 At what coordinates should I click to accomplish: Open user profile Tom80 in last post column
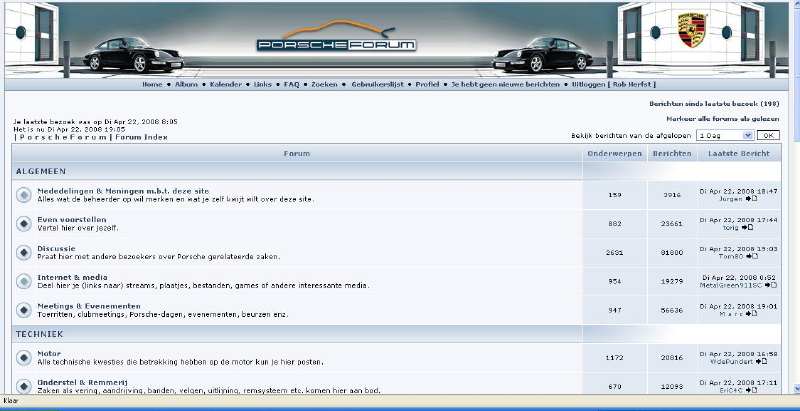(731, 256)
